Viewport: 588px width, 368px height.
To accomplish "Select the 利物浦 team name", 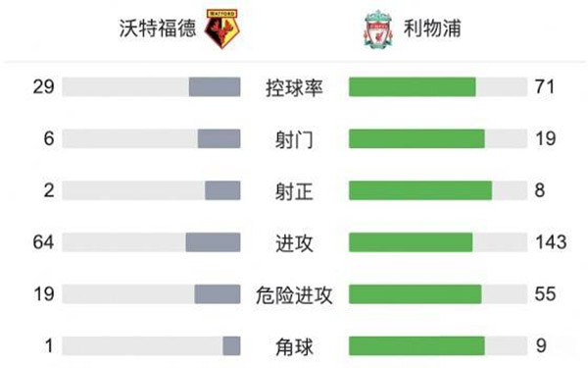I will [432, 28].
